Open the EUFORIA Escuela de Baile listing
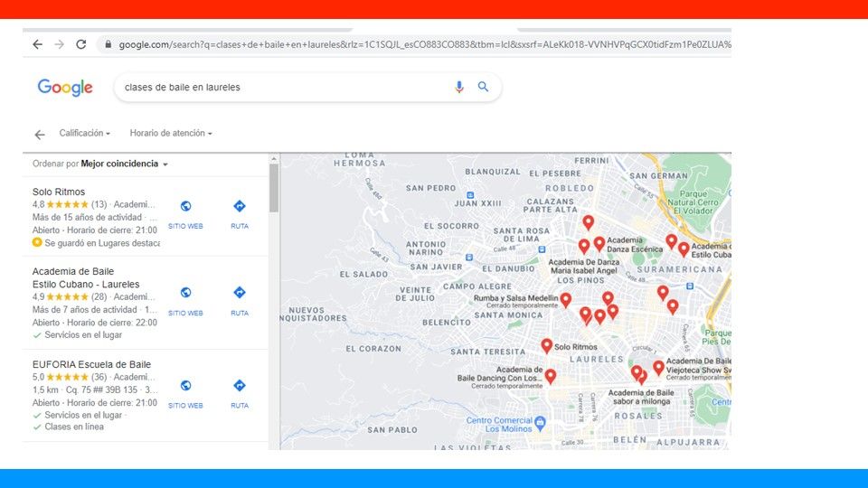 point(91,364)
